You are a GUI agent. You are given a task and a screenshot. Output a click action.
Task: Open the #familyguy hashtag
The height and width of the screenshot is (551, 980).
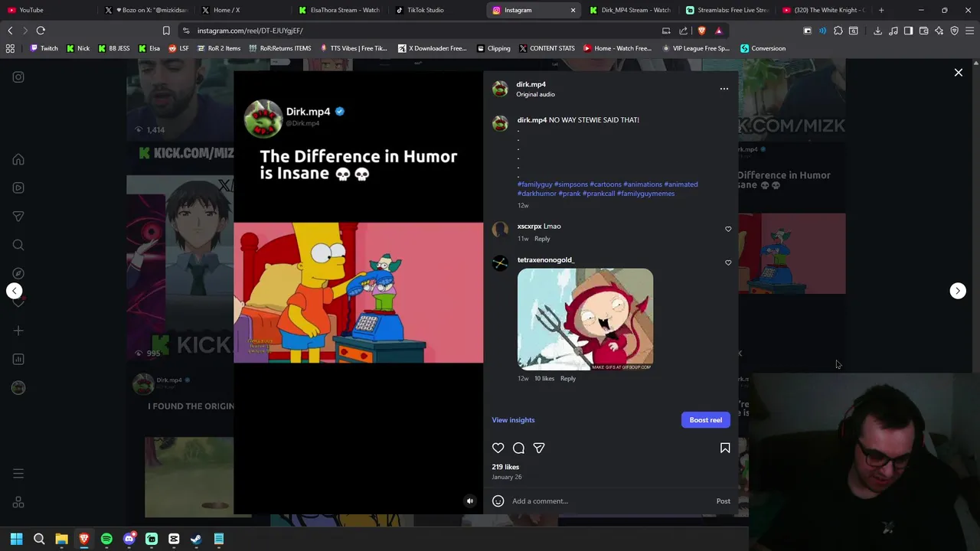coord(534,184)
